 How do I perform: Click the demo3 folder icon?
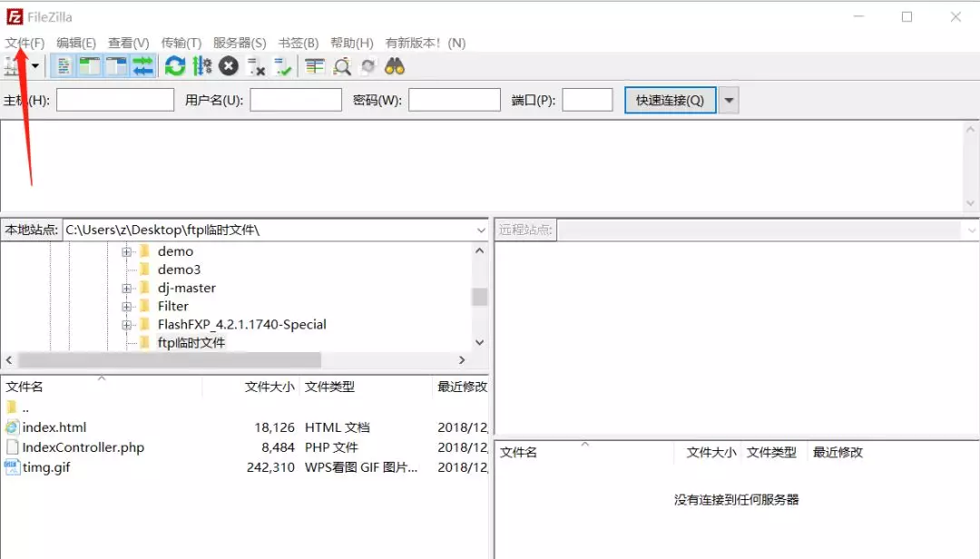[145, 270]
